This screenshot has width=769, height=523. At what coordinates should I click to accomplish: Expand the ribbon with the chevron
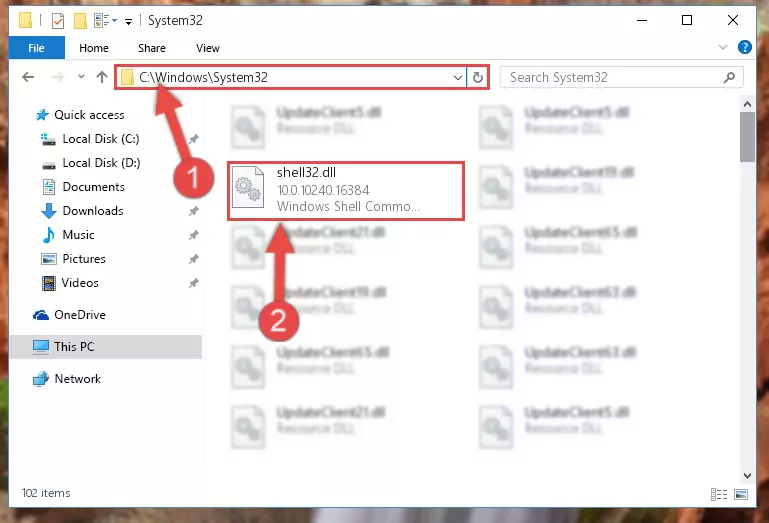point(722,47)
